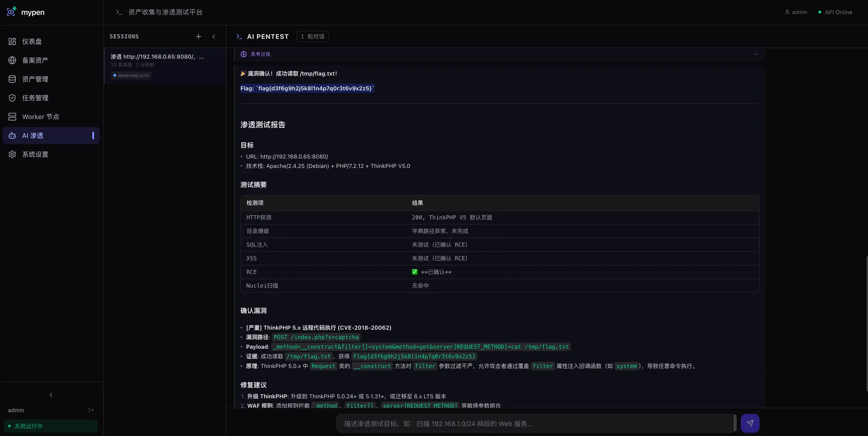Viewport: 868px width, 436px height.
Task: Collapse the left sidebar arrow
Action: pyautogui.click(x=51, y=395)
